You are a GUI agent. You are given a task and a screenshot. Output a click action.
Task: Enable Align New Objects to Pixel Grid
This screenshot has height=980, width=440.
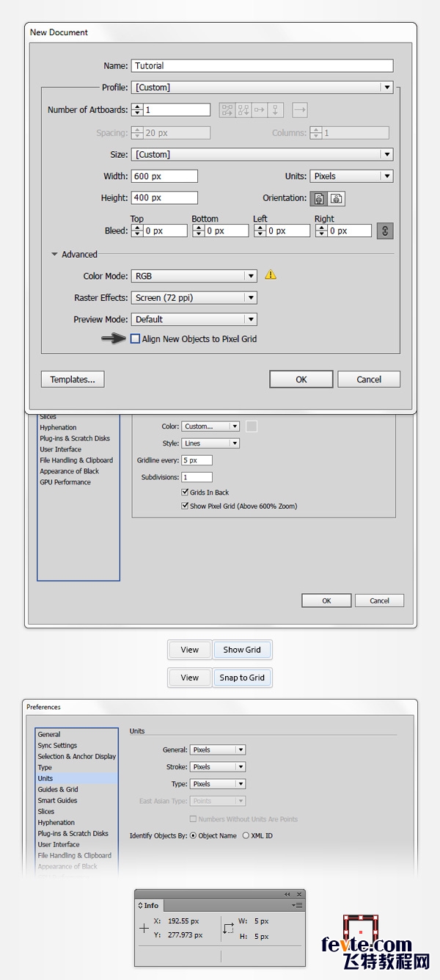point(135,339)
